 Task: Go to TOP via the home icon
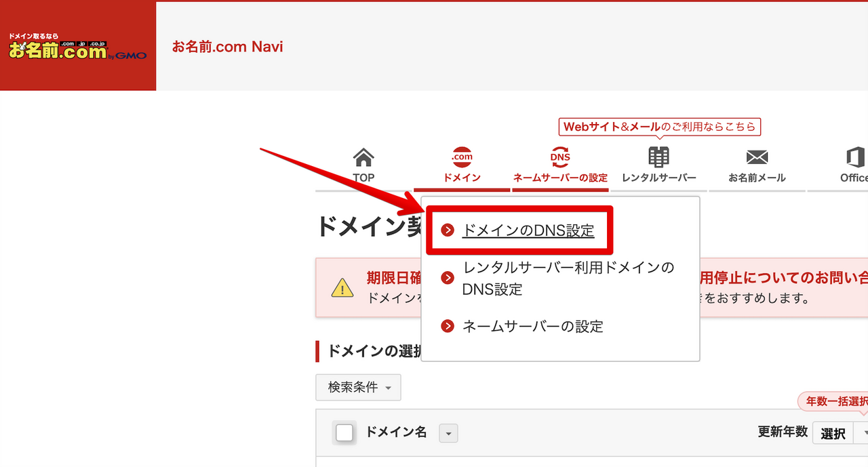point(363,165)
